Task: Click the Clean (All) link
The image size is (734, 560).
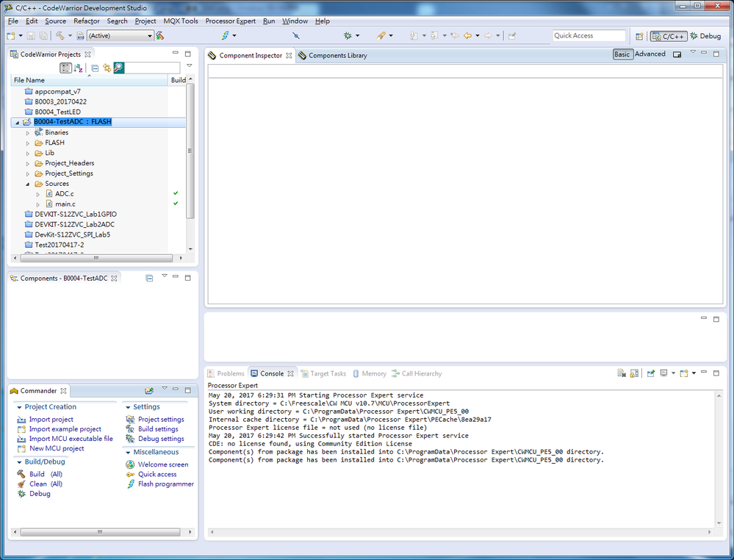Action: pyautogui.click(x=46, y=484)
